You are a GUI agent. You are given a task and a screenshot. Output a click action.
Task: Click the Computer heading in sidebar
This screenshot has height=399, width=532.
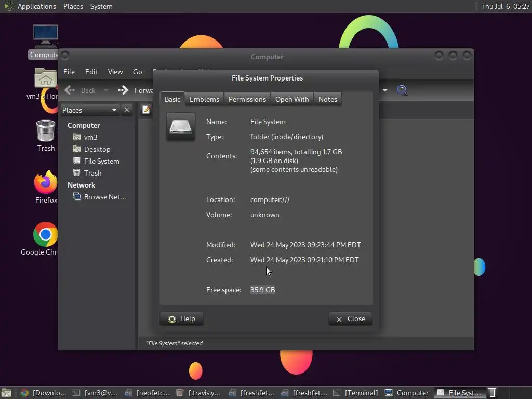click(84, 125)
